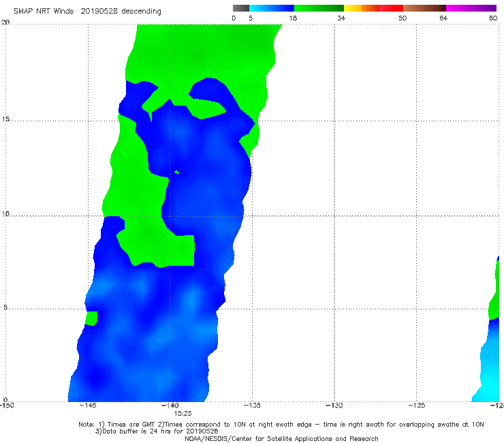Viewport: 504px width, 443px height.
Task: Click the longitude axis label '-145'
Action: [x=87, y=406]
